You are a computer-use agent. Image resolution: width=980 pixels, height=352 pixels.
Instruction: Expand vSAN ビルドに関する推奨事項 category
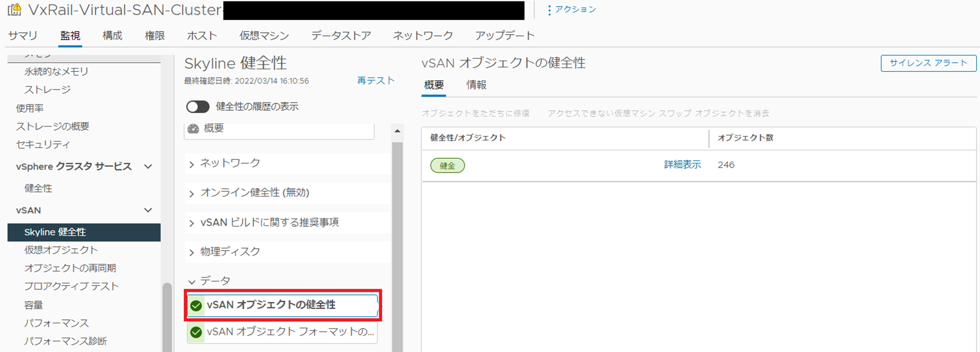(x=192, y=223)
